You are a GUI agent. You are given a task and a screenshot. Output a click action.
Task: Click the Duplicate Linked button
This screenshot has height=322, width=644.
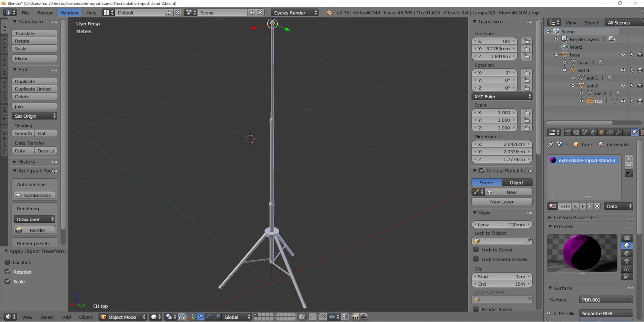(x=35, y=89)
